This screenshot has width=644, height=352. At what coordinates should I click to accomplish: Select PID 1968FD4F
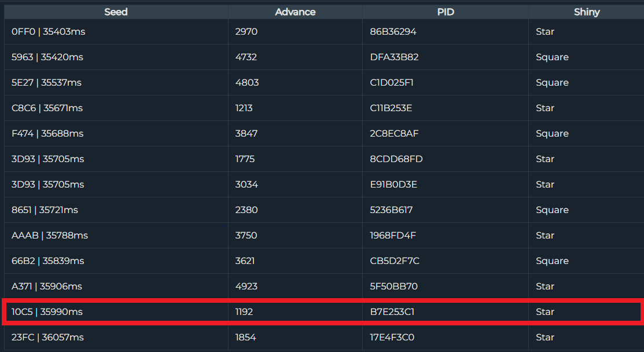pyautogui.click(x=393, y=236)
